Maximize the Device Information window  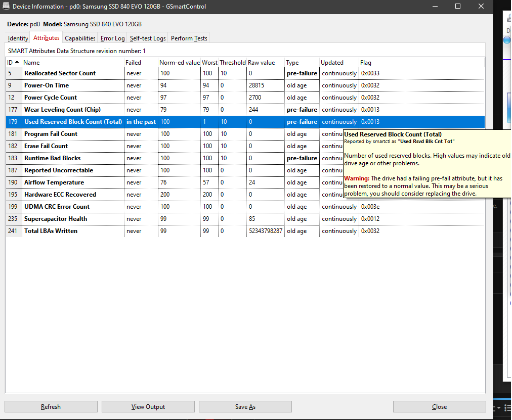(458, 6)
